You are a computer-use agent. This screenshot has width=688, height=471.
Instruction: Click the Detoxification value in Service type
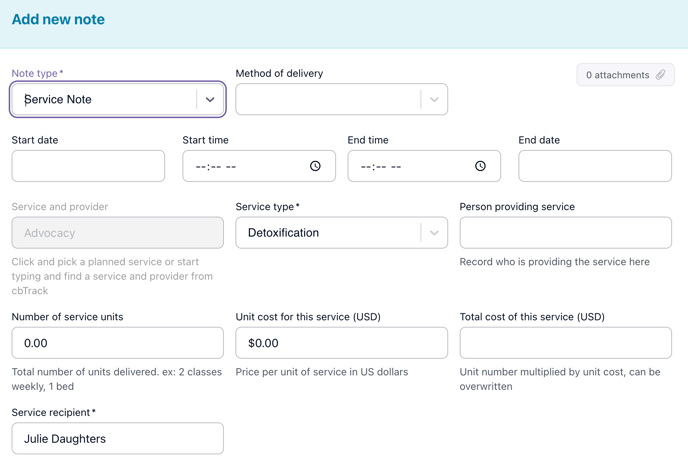click(284, 233)
